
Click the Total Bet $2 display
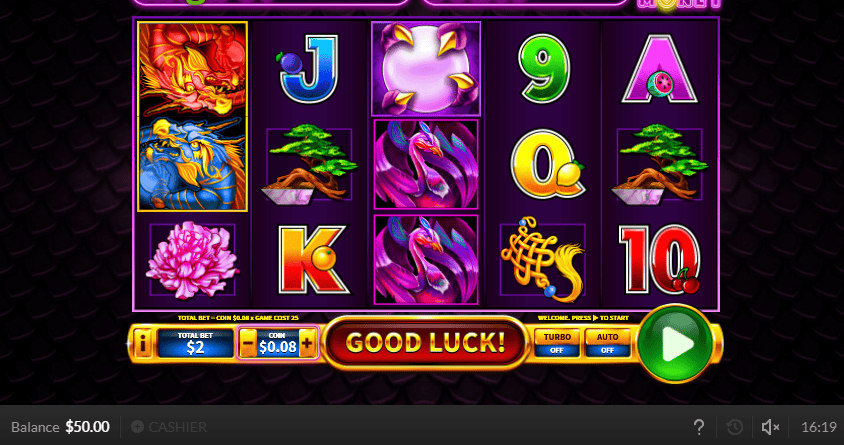point(195,343)
